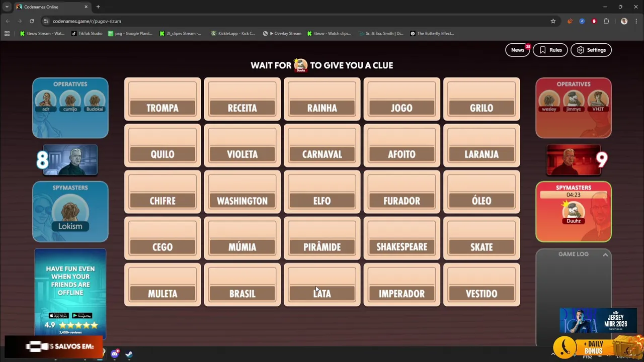Click red spymaster avatar Duuhz
Image resolution: width=644 pixels, height=362 pixels.
click(573, 212)
